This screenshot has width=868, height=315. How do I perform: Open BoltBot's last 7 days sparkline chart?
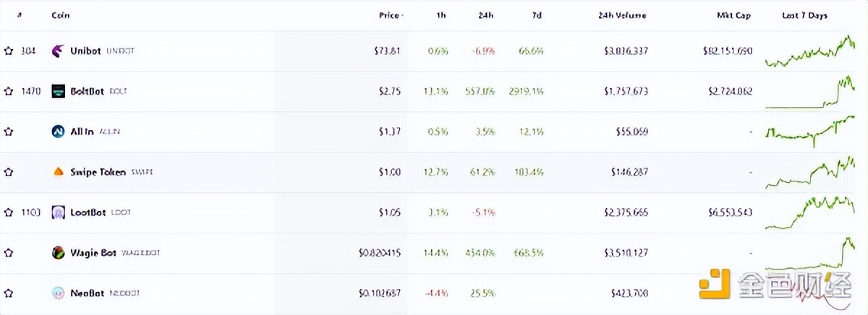[810, 92]
